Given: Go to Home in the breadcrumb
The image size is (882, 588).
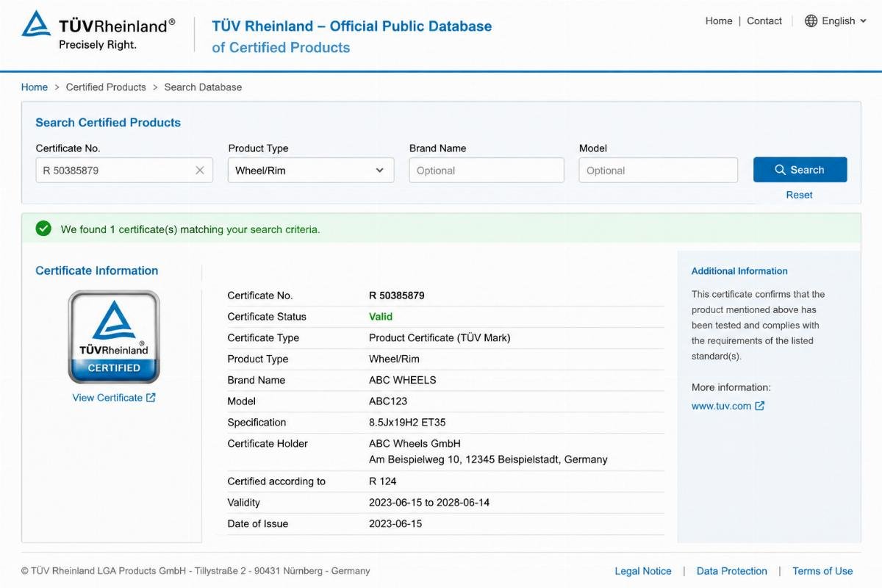Looking at the screenshot, I should tap(35, 87).
